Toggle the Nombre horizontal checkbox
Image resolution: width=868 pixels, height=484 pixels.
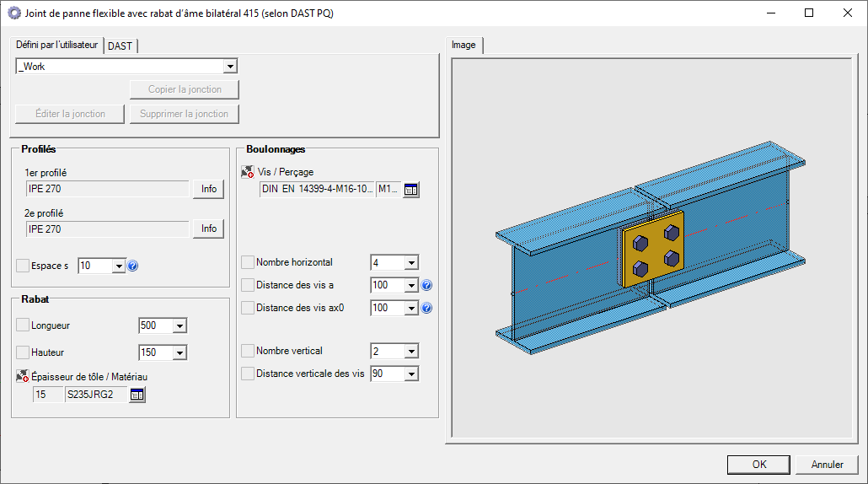tap(248, 263)
